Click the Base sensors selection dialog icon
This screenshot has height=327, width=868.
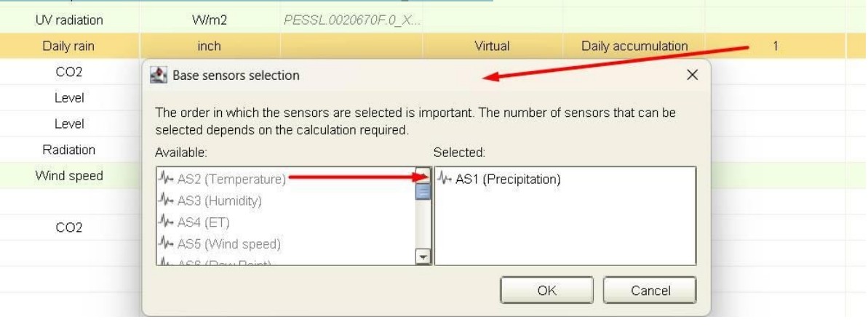[x=159, y=76]
